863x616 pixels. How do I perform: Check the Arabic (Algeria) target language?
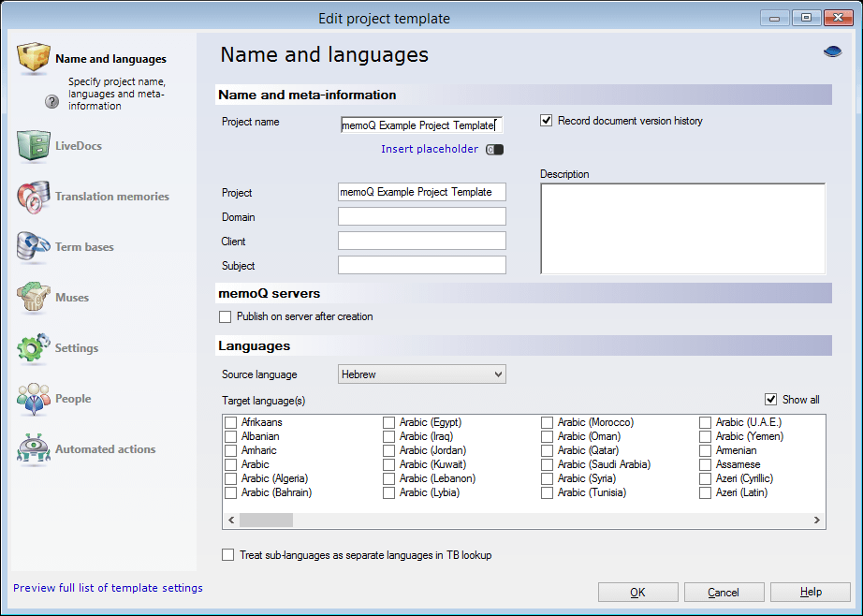(230, 479)
